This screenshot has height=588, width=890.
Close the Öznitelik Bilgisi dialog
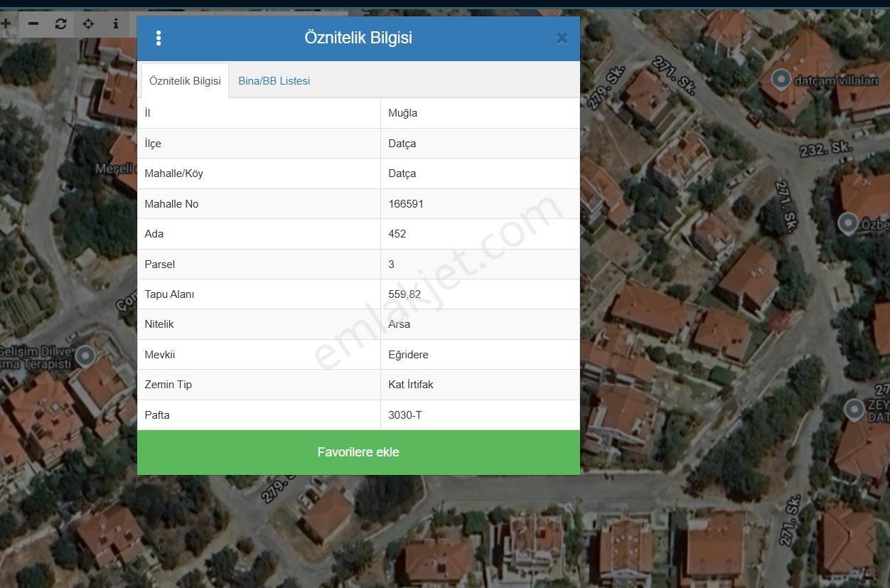pyautogui.click(x=562, y=38)
